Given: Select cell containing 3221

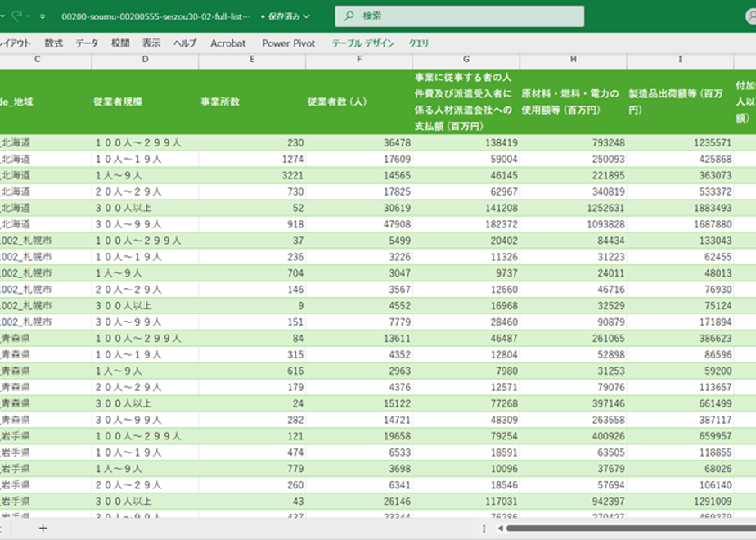Looking at the screenshot, I should [x=252, y=175].
